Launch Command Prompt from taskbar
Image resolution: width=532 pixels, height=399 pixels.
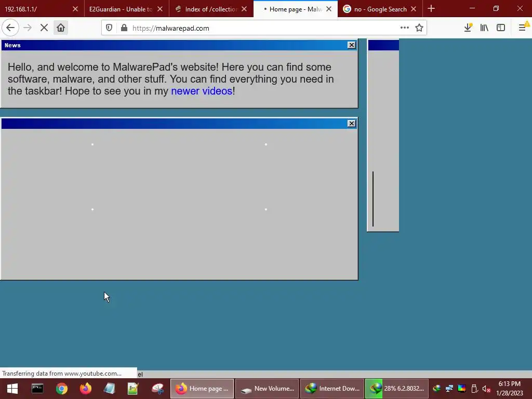(x=37, y=389)
